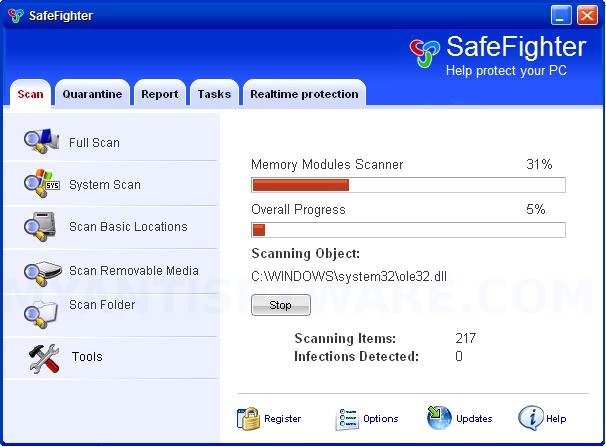606x447 pixels.
Task: Click the Scan Removable Media icon
Action: (x=42, y=273)
